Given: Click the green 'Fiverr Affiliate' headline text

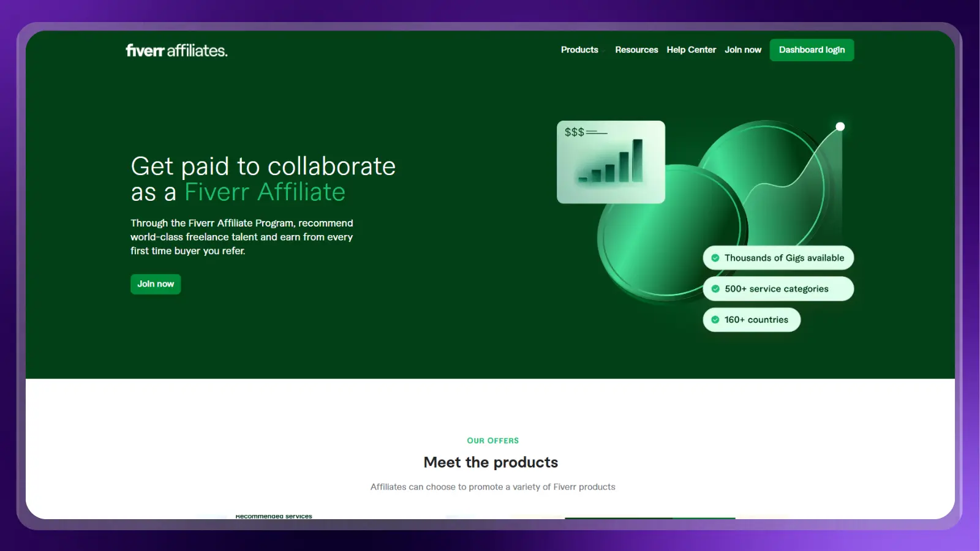Looking at the screenshot, I should [x=265, y=192].
